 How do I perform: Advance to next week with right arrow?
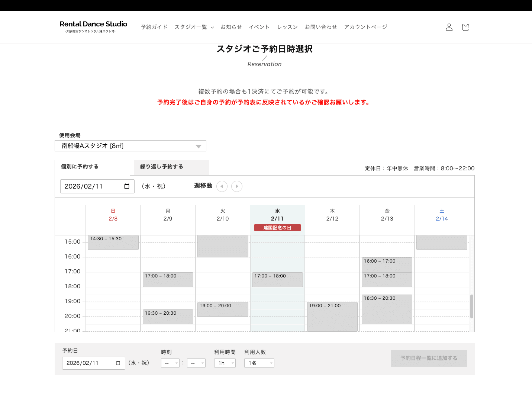[x=237, y=186]
